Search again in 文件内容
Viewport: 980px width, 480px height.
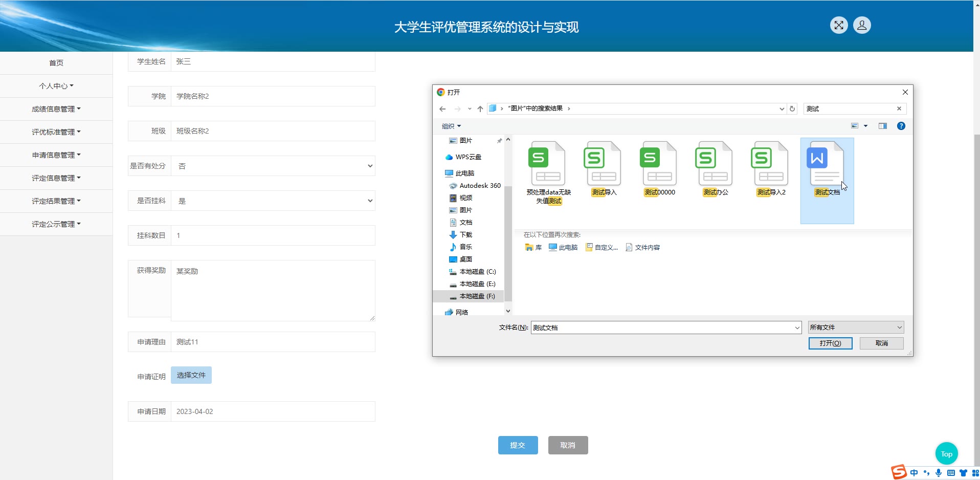click(642, 248)
